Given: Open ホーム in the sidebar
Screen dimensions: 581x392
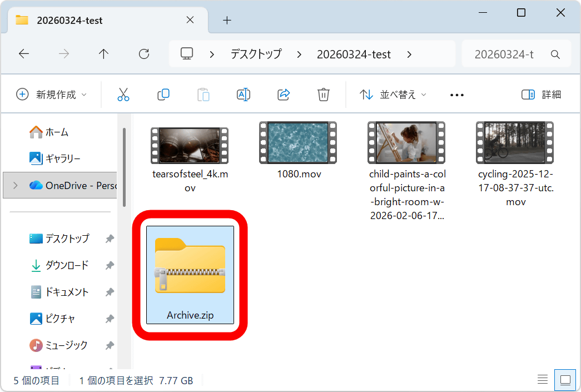Looking at the screenshot, I should pyautogui.click(x=48, y=132).
